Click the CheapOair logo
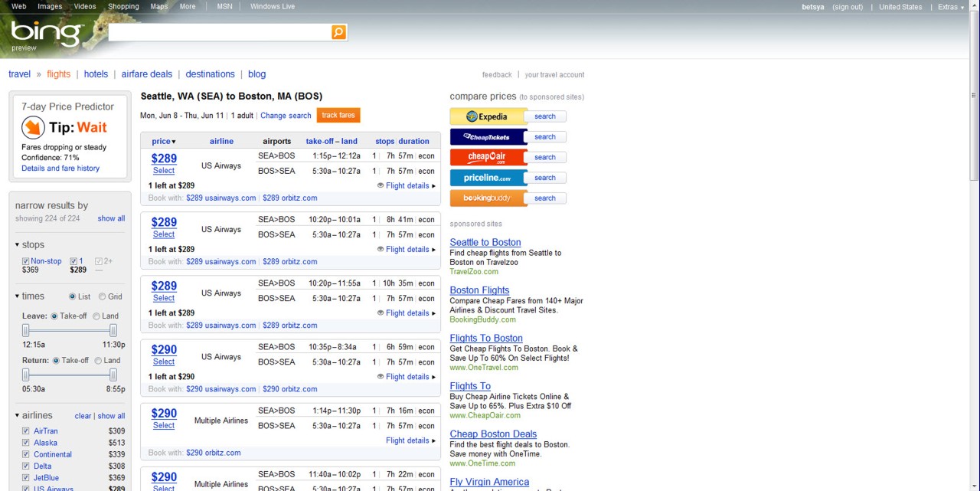The image size is (980, 491). (487, 157)
